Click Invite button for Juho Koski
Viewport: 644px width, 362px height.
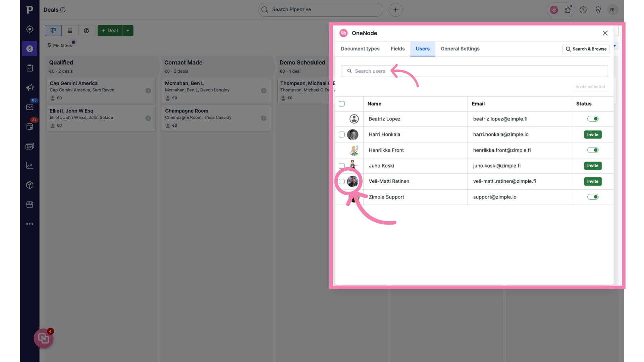(x=593, y=165)
